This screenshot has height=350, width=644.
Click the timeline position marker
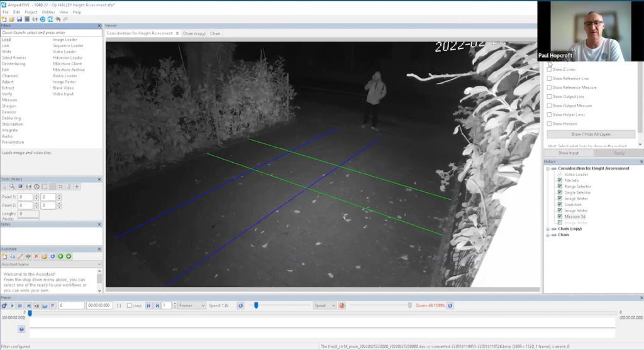click(x=30, y=313)
